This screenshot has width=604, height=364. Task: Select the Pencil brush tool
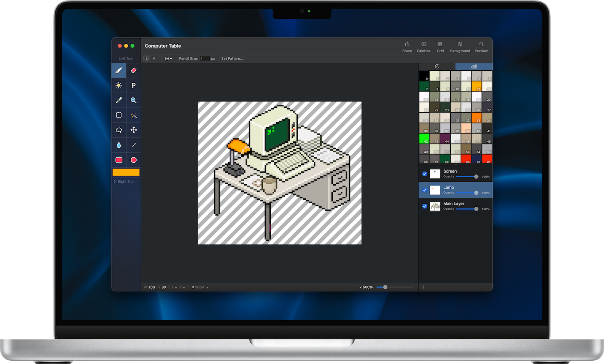click(119, 71)
